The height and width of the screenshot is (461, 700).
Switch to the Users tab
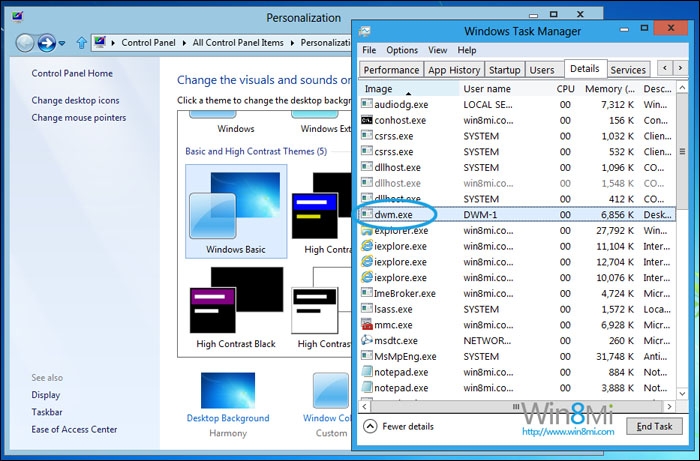(542, 70)
